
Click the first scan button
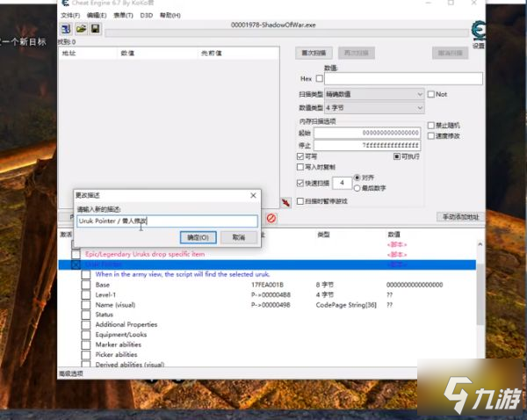click(314, 53)
